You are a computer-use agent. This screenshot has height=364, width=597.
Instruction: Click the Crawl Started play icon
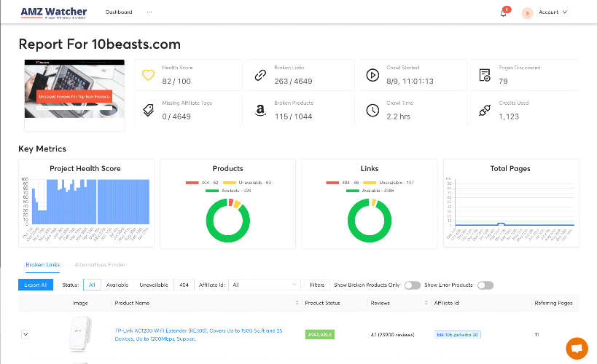[372, 75]
